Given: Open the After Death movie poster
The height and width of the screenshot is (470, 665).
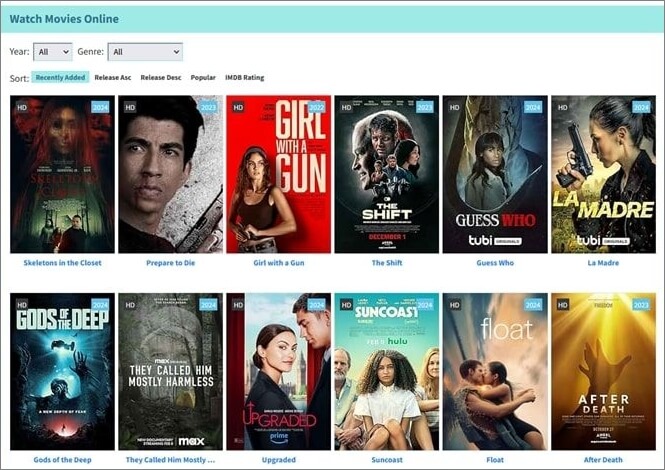Looking at the screenshot, I should [x=603, y=371].
